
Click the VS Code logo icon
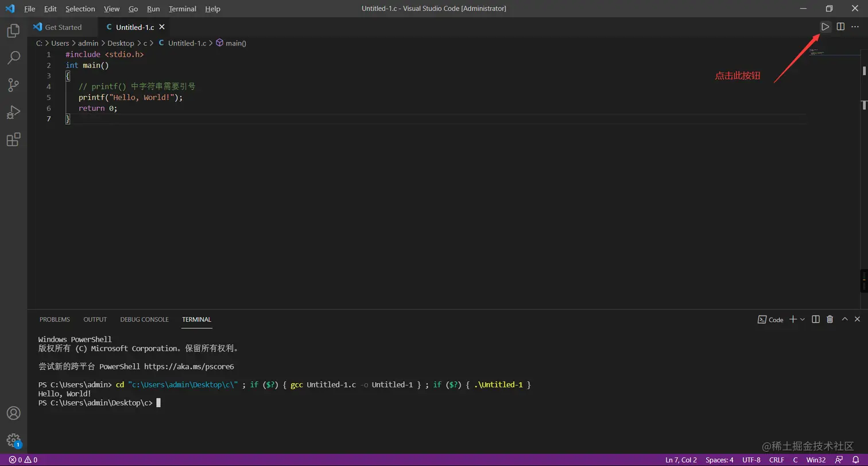(10, 9)
